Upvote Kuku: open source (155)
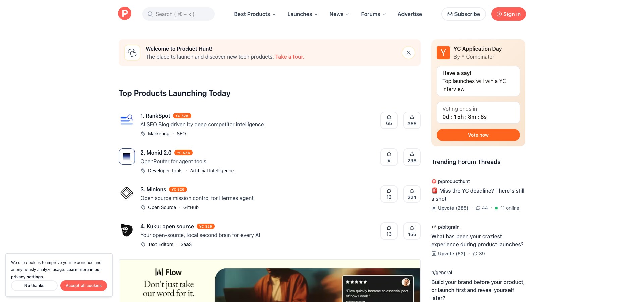644x302 pixels. point(412,231)
